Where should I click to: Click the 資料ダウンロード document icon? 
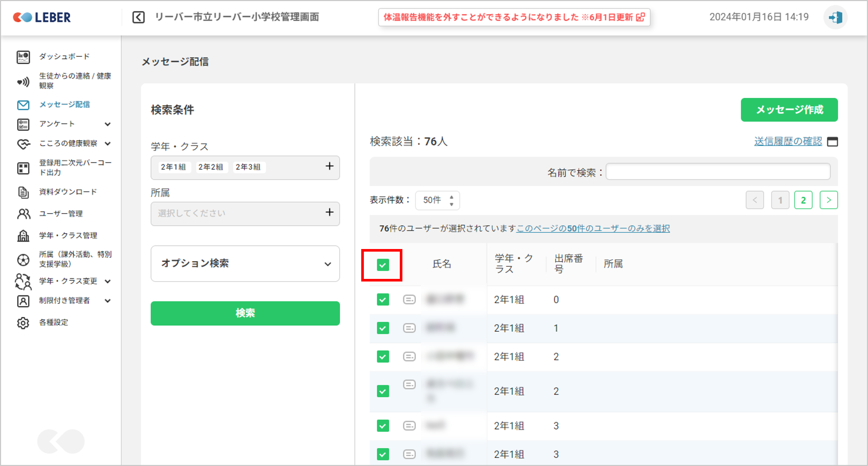[23, 192]
